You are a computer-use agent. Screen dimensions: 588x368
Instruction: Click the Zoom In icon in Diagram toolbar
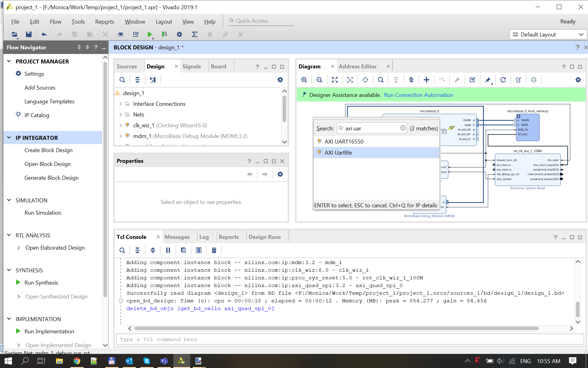click(304, 80)
